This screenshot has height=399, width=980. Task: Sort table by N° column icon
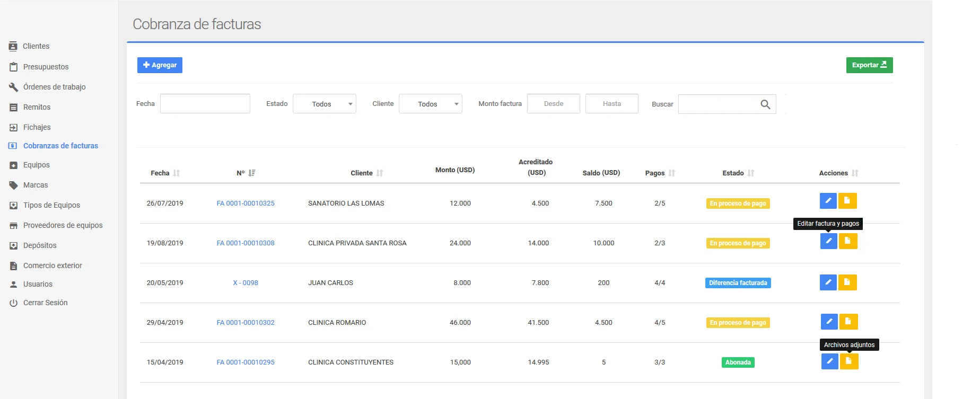[252, 173]
